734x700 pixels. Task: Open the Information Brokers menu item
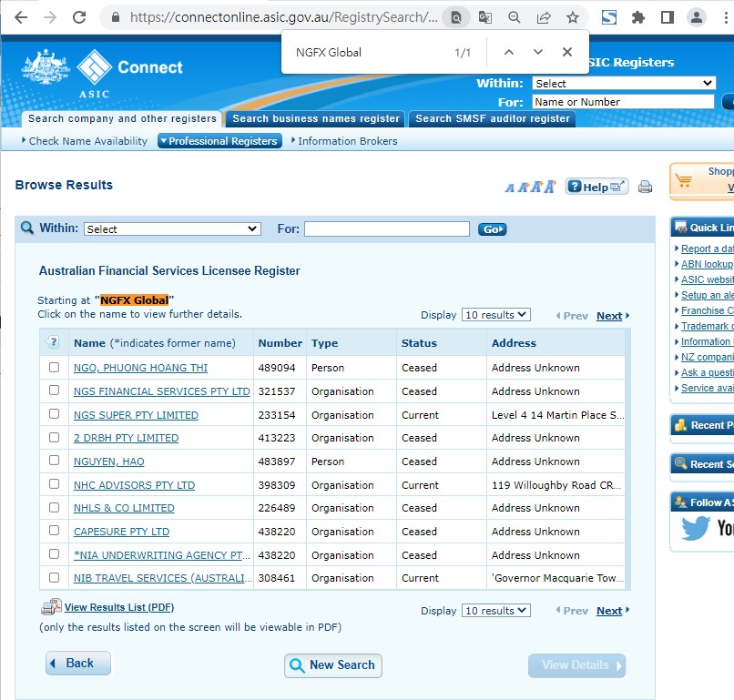(347, 141)
